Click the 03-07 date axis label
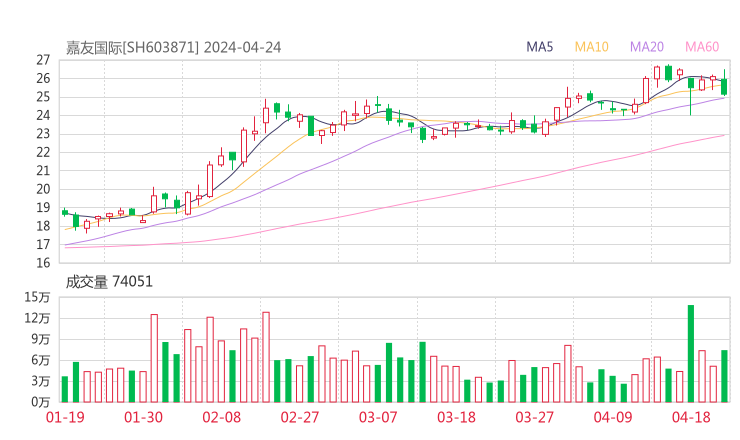This screenshot has height=440, width=740. point(378,417)
